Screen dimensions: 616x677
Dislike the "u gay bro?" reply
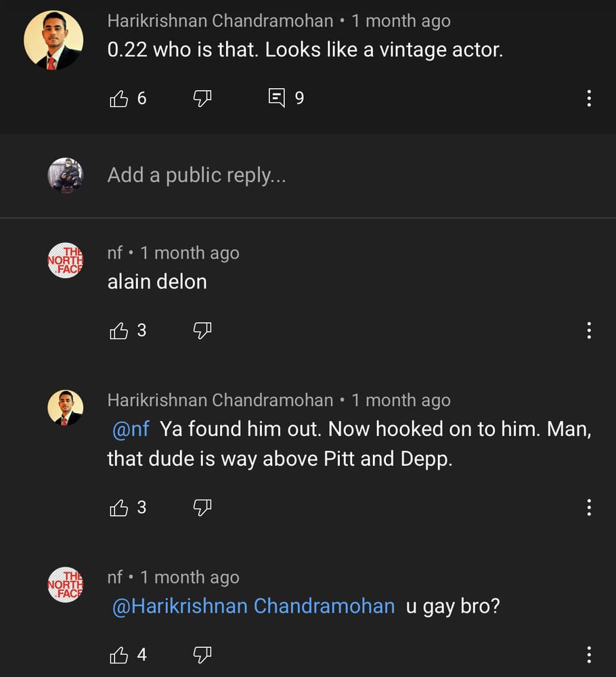pos(202,655)
